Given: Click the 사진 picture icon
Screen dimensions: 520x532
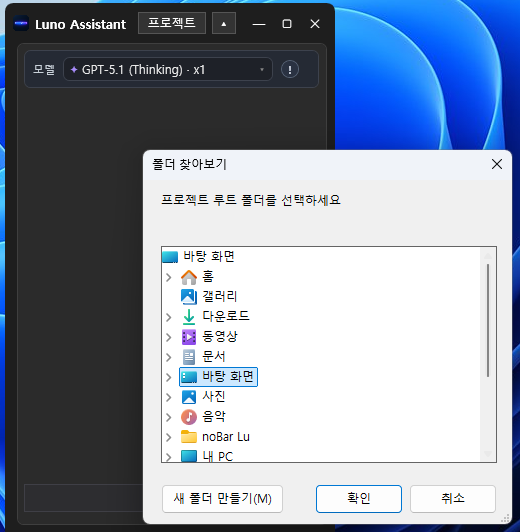Looking at the screenshot, I should pos(189,397).
